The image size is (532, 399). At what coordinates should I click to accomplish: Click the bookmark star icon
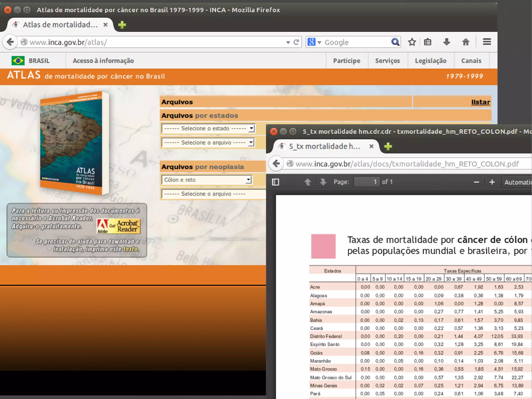tap(412, 42)
